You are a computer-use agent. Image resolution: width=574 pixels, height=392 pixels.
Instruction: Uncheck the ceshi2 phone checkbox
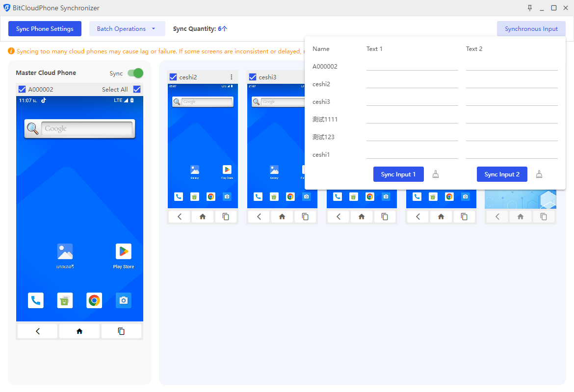coord(173,77)
